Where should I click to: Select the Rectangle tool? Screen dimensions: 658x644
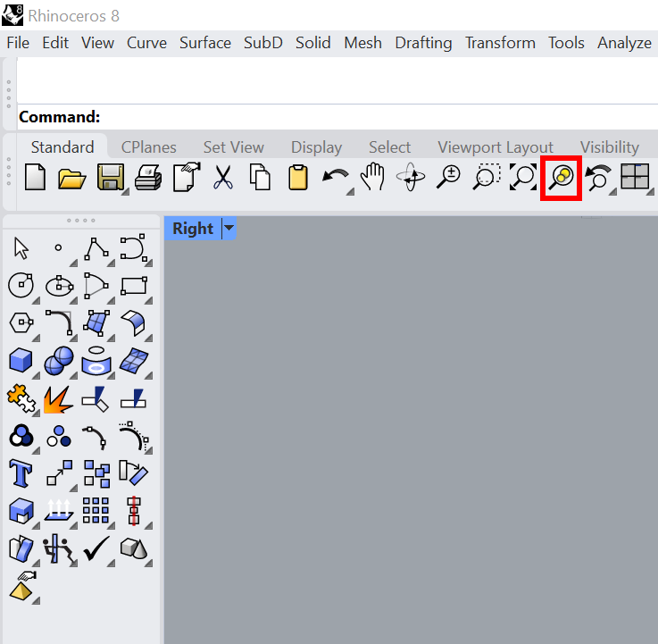133,285
